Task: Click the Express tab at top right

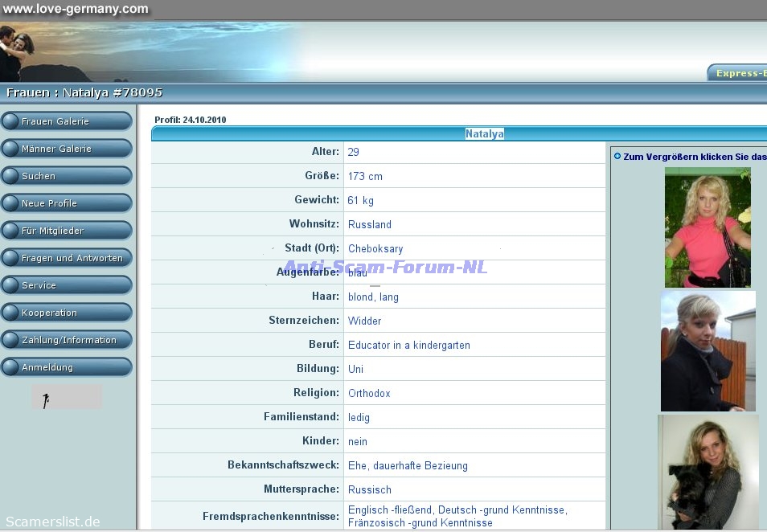Action: (x=736, y=73)
